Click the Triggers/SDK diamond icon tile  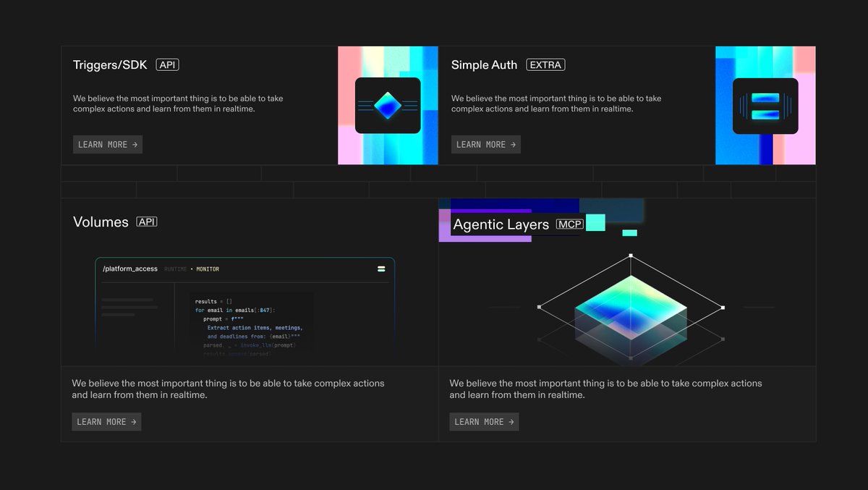(388, 106)
